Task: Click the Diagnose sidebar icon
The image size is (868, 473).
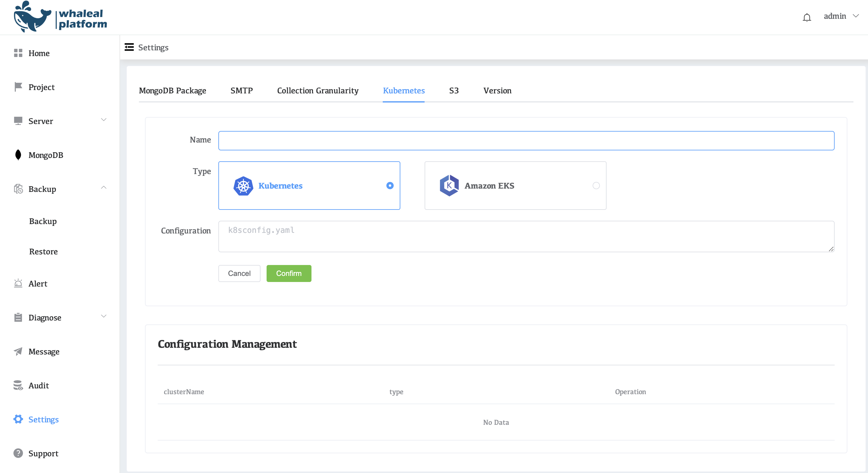Action: (18, 317)
